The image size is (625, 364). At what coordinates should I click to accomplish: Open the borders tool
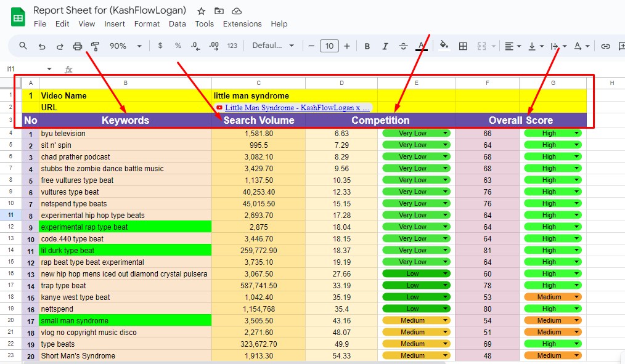pos(463,46)
